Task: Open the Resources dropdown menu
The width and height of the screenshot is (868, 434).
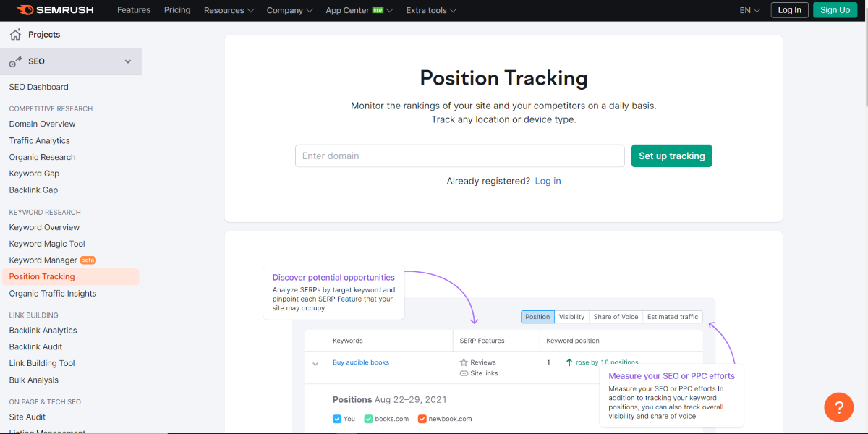Action: click(x=229, y=10)
